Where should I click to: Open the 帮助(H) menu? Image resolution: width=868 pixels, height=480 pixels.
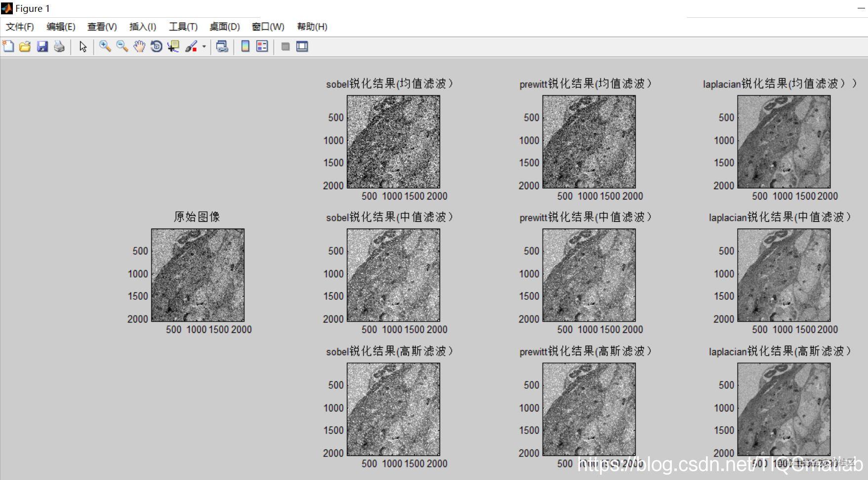click(x=312, y=27)
